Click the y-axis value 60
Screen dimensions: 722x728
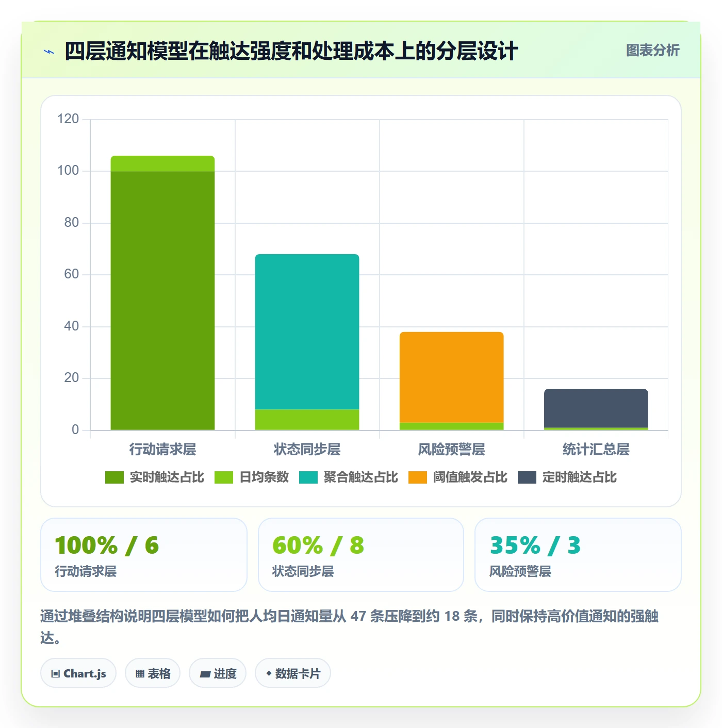72,274
